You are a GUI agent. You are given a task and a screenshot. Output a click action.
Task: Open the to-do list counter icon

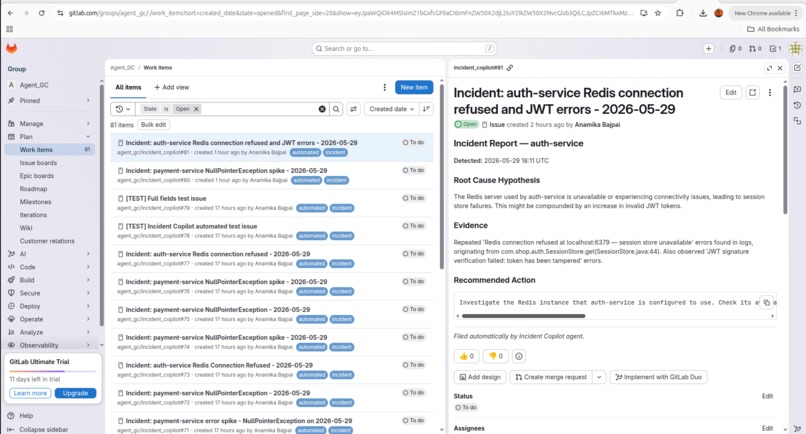click(775, 48)
